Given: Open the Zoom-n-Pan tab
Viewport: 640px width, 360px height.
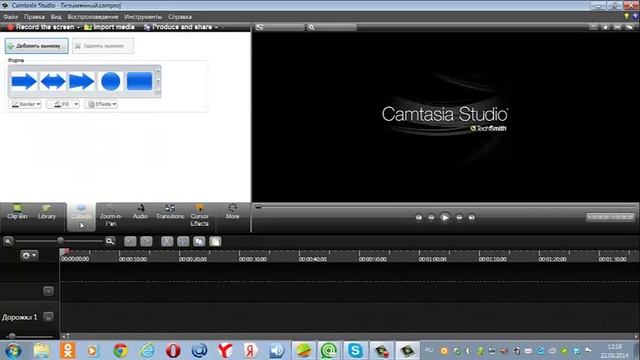Looking at the screenshot, I should (x=111, y=216).
